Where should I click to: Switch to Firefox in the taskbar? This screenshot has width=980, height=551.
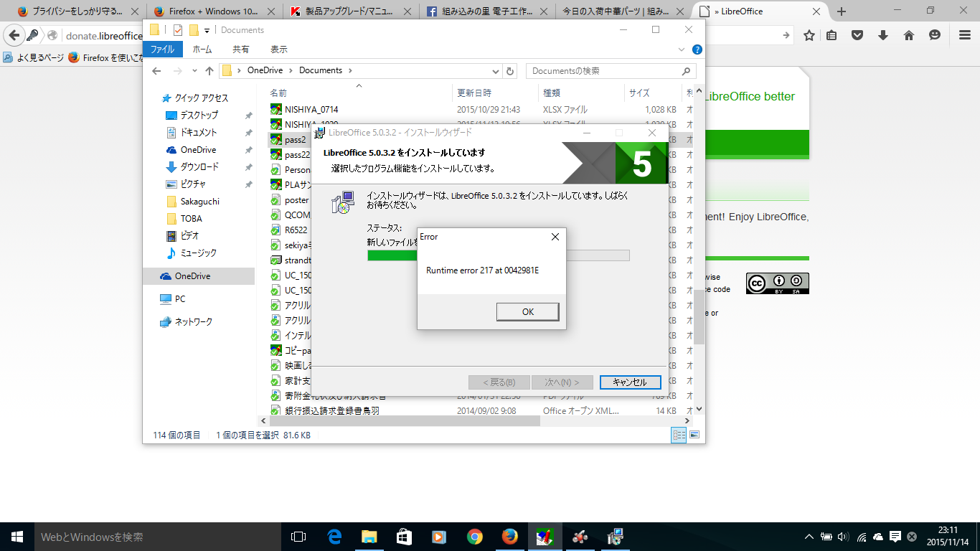pyautogui.click(x=509, y=537)
